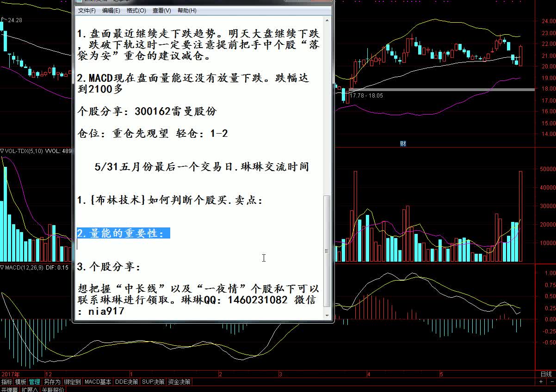Screen dimensions: 556x392
Task: Select the MACD基本 template
Action: [x=98, y=382]
